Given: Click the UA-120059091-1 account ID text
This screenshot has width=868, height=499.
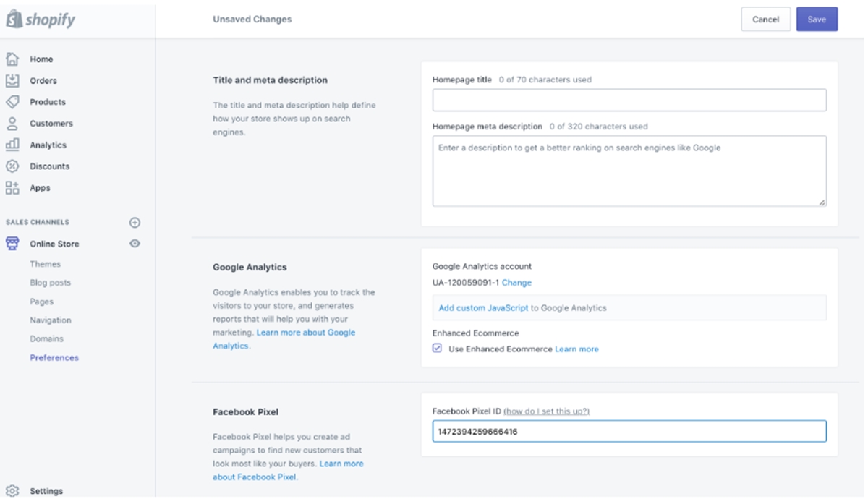Looking at the screenshot, I should pos(466,283).
